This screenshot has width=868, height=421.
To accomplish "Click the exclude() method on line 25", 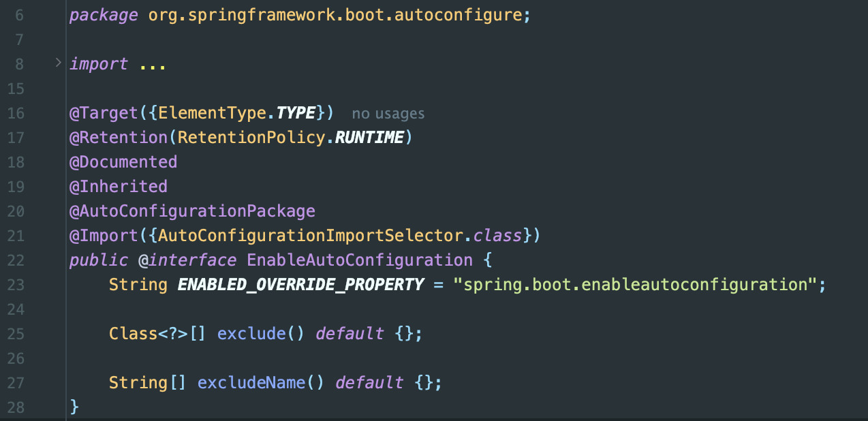I will click(251, 334).
